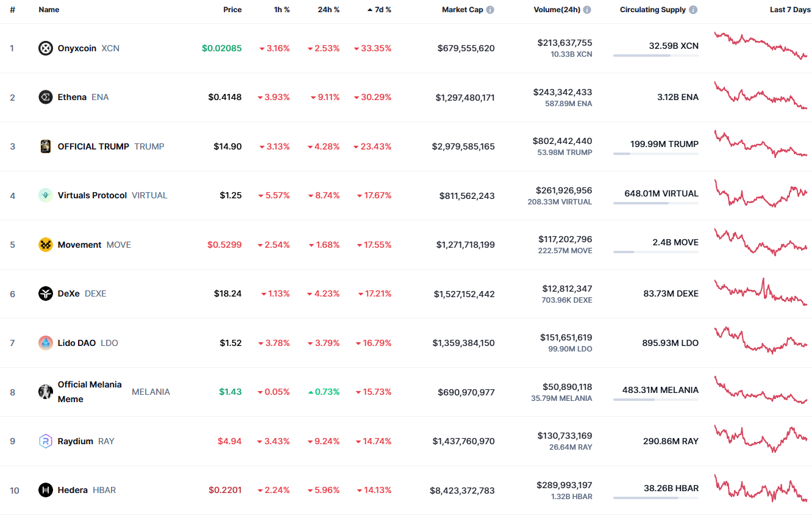Viewport: 812px width, 515px height.
Task: Sort table by Price column header
Action: 232,10
